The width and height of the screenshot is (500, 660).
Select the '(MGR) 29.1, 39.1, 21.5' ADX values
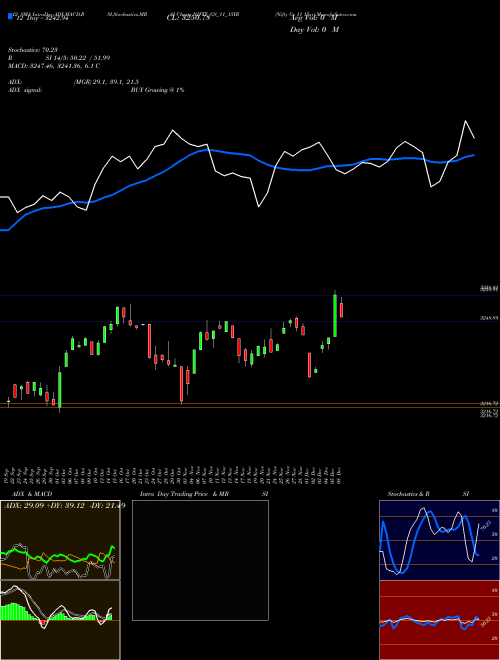[x=106, y=82]
